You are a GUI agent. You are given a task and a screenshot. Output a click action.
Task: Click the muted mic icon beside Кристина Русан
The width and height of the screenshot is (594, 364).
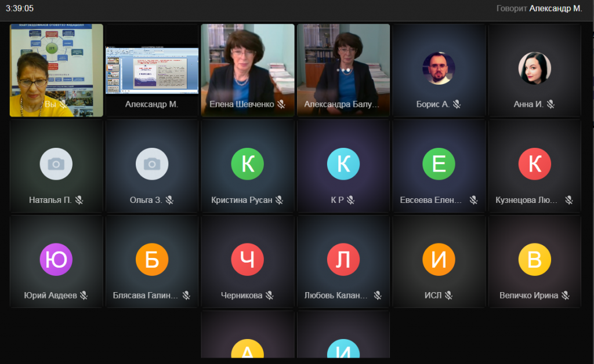pos(279,200)
